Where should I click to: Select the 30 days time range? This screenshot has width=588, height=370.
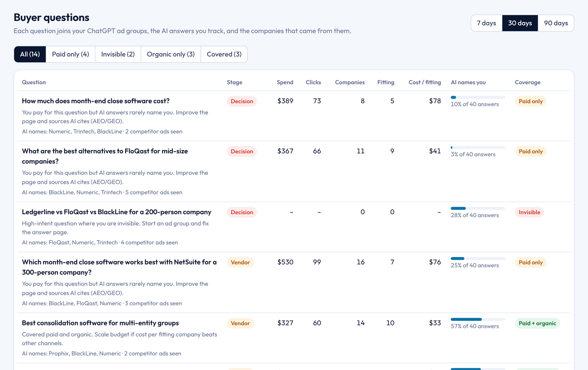pos(520,23)
